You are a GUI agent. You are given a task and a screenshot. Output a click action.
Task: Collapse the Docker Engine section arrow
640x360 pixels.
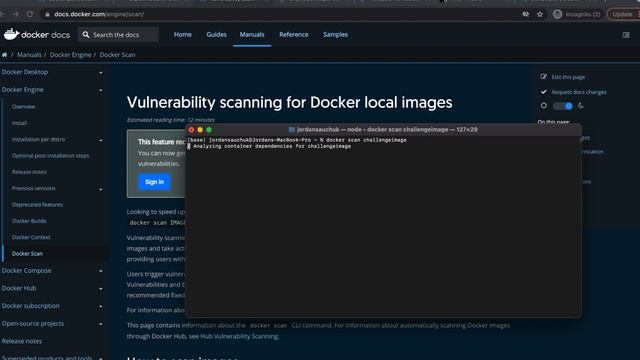click(101, 90)
